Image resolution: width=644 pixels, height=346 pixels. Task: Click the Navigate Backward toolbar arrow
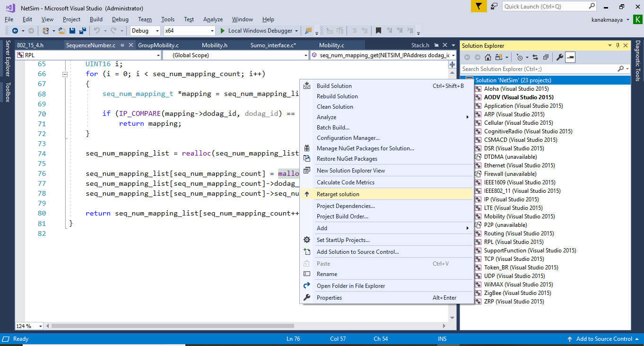pos(15,31)
